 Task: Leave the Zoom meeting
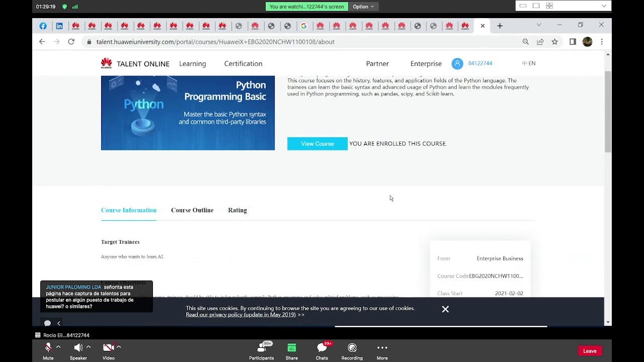point(590,351)
